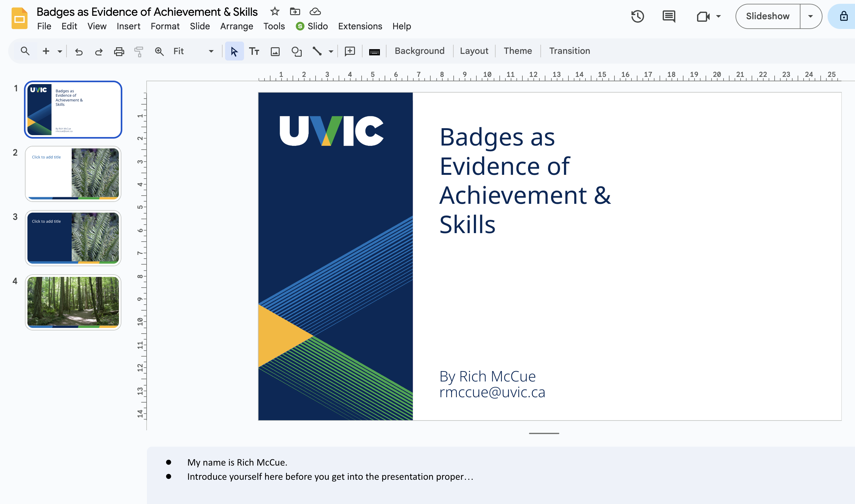The width and height of the screenshot is (855, 504).
Task: Click the UVIC logo on the slide
Action: coord(331,131)
